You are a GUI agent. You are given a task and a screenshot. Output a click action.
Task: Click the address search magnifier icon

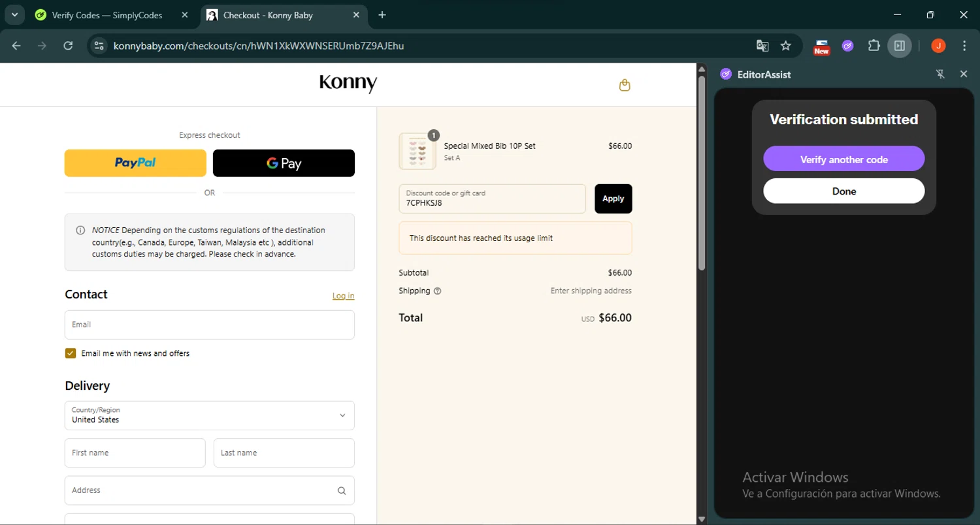342,490
